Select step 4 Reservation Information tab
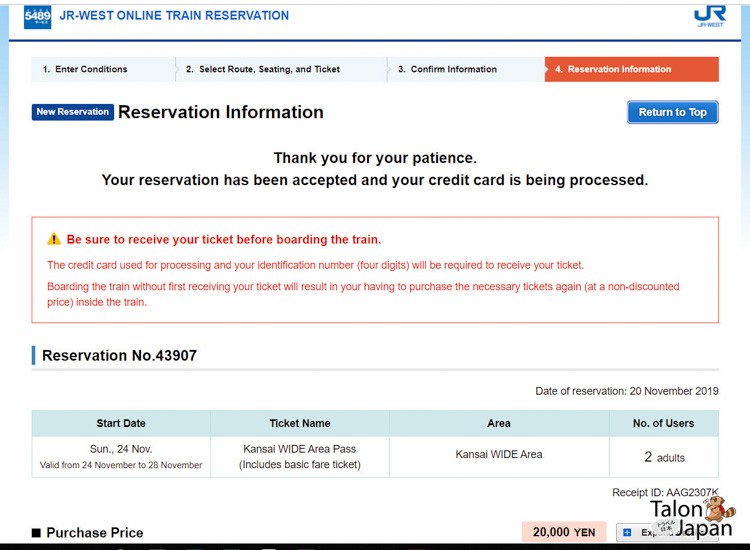The width and height of the screenshot is (750, 550). (631, 69)
